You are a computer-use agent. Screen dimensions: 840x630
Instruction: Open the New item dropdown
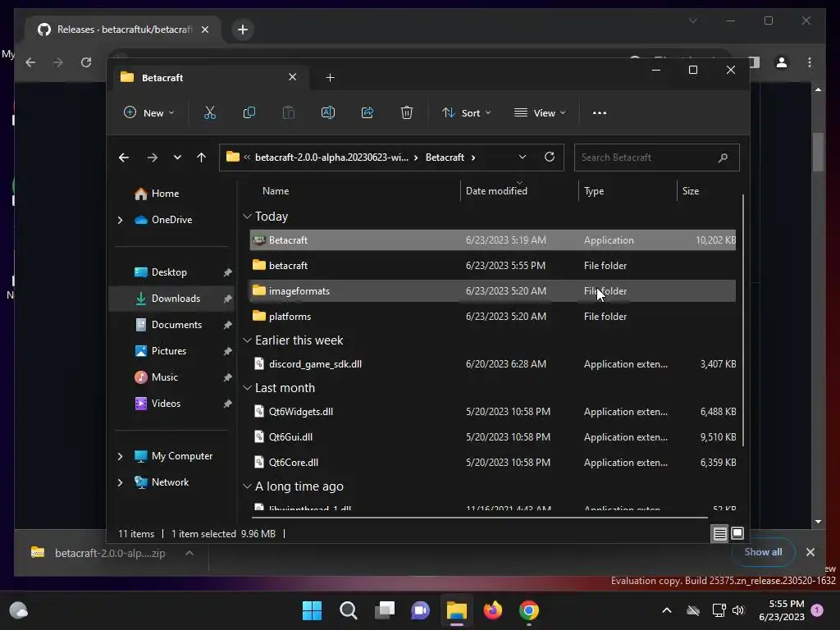click(x=149, y=113)
